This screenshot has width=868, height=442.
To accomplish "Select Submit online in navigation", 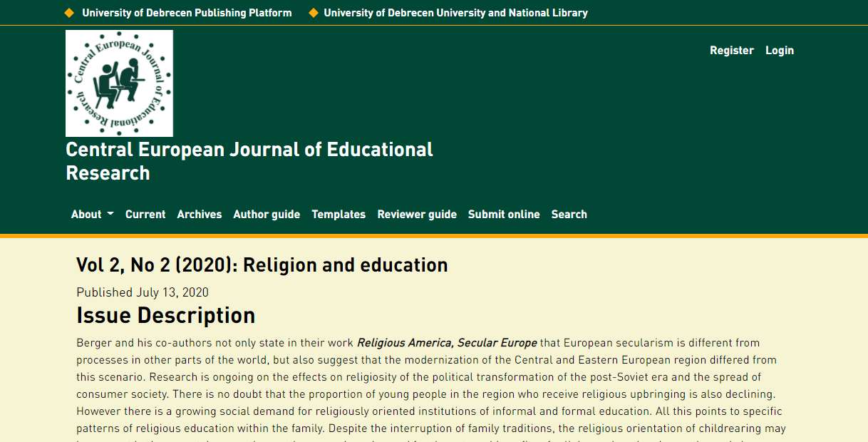I will coord(504,214).
